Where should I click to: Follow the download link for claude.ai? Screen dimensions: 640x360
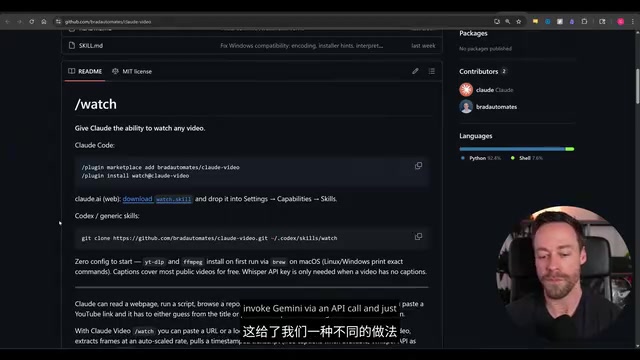click(x=138, y=199)
